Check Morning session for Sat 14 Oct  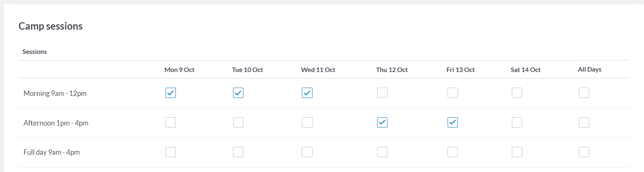(x=517, y=93)
